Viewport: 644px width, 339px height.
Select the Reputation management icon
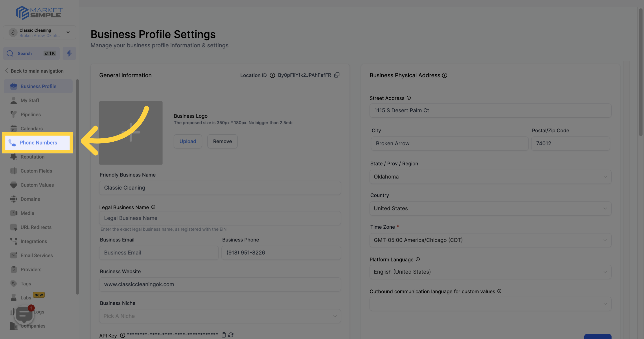pyautogui.click(x=13, y=156)
